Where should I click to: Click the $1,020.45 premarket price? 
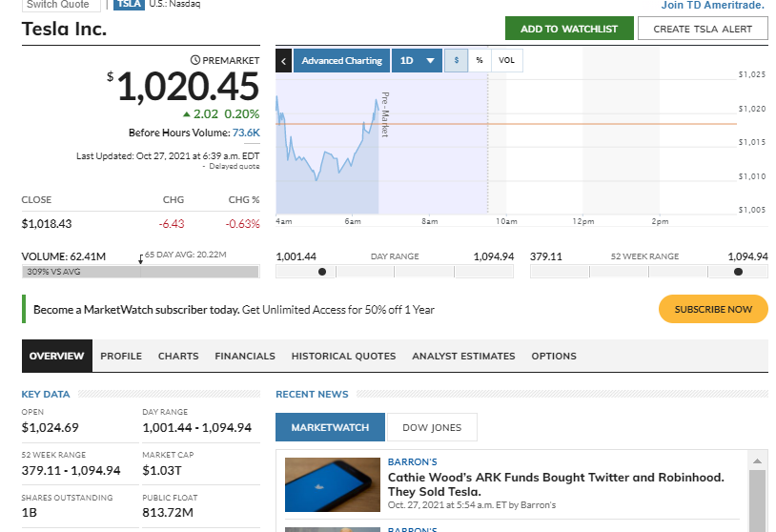coord(188,87)
